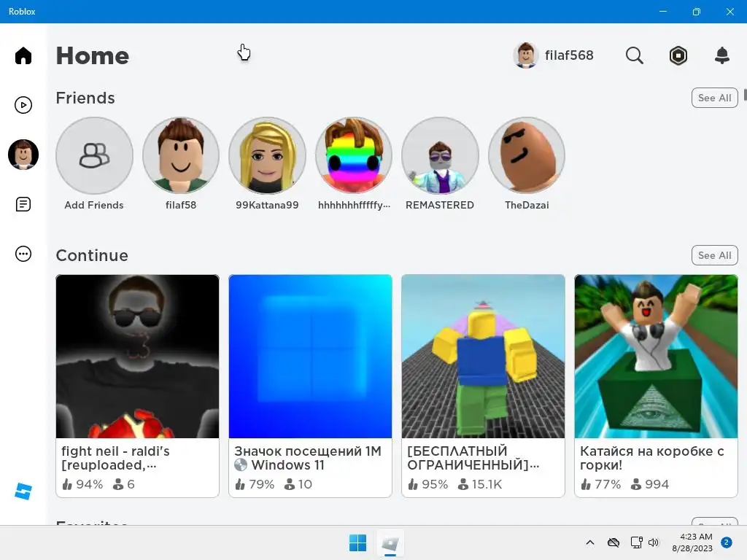The height and width of the screenshot is (560, 747).
Task: Click the Roblox Studio logo icon in the sidebar
Action: (x=23, y=491)
